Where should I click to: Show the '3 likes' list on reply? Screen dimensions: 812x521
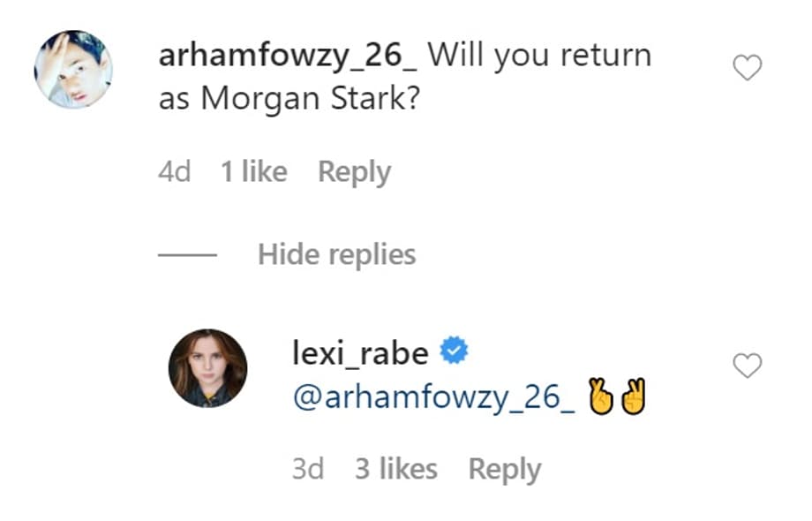396,470
